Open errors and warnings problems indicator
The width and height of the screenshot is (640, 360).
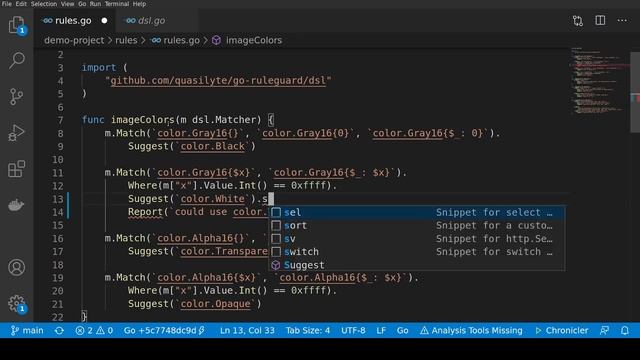click(x=94, y=331)
